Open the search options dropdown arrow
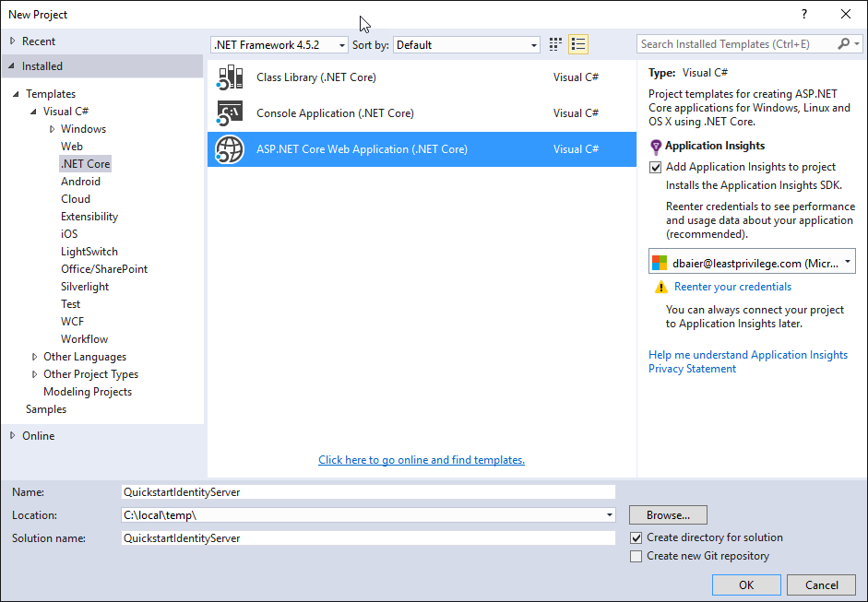The image size is (868, 602). pos(857,43)
